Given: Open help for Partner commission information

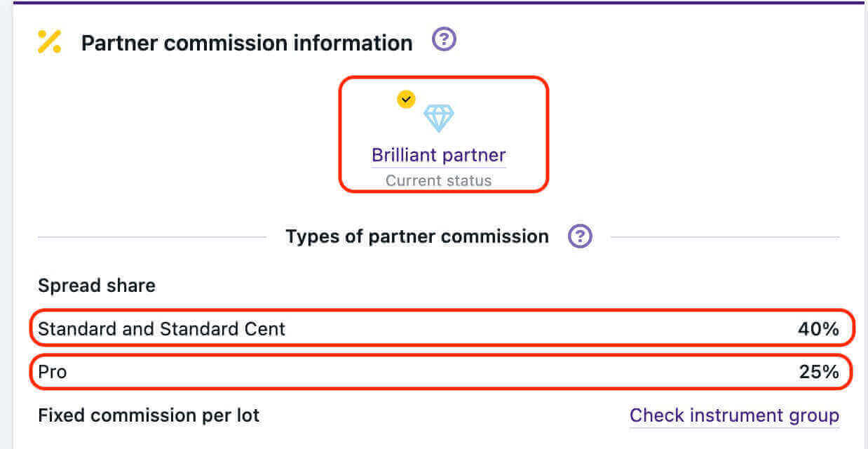Looking at the screenshot, I should 444,39.
